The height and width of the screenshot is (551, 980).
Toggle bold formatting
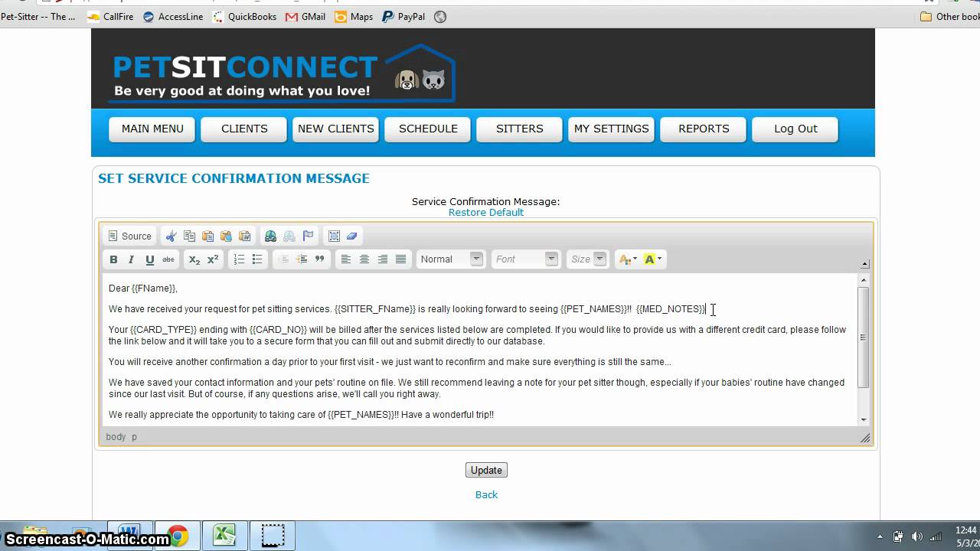(113, 259)
